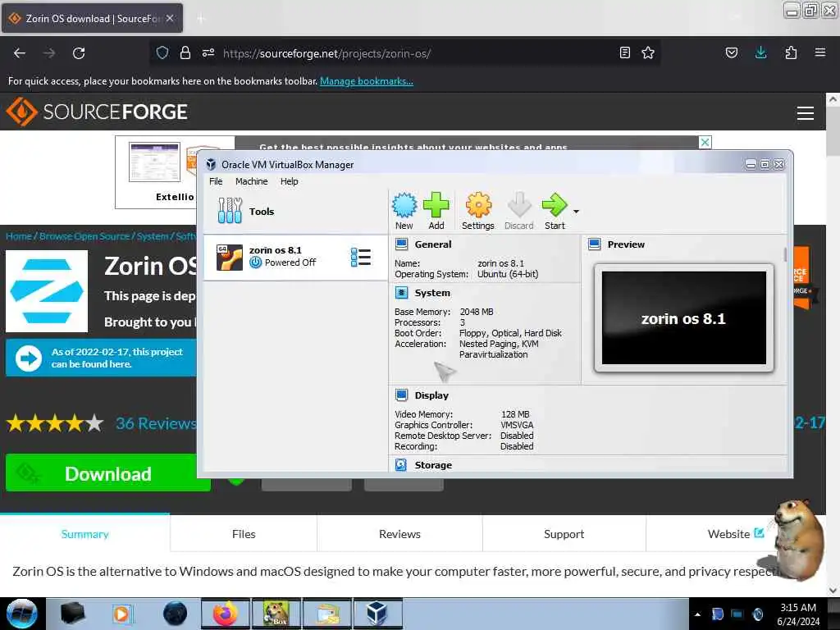Select the zorin os 8.1 machine entry

coord(295,257)
